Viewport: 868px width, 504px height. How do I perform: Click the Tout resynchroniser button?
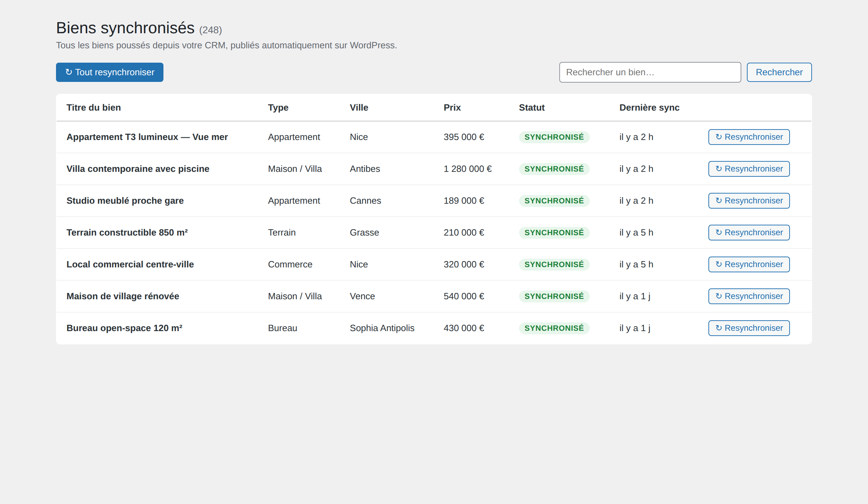tap(110, 72)
